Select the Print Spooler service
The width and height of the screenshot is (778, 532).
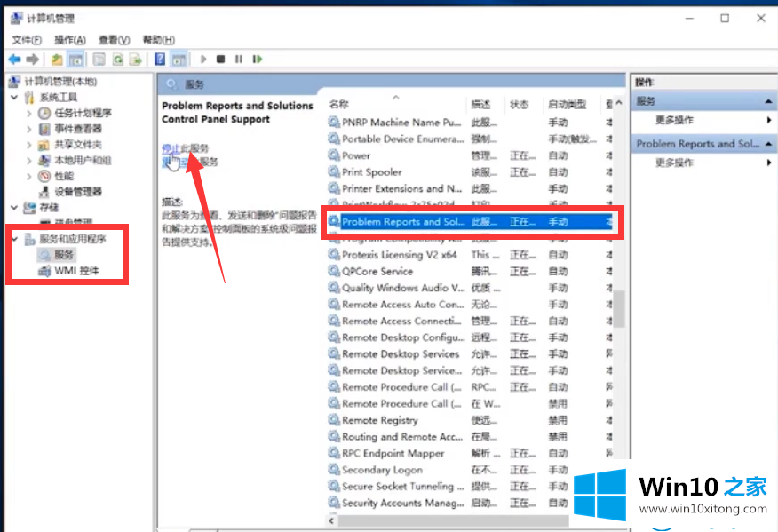click(470, 172)
